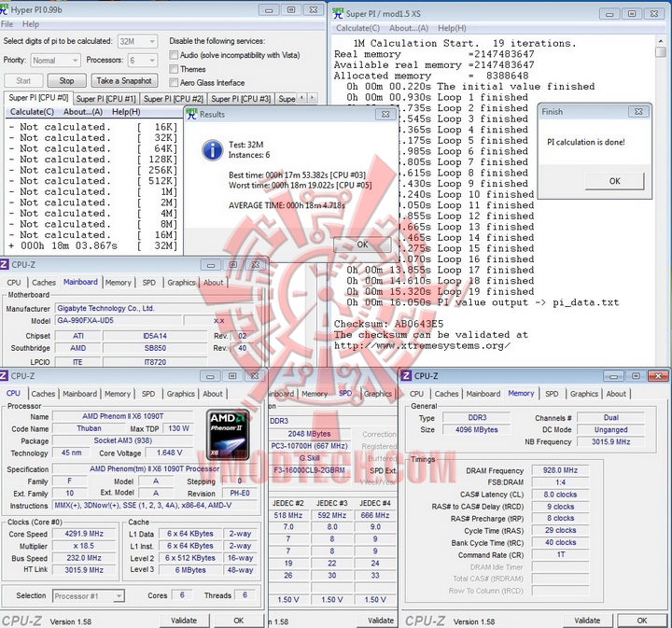Open About...(A) menu in Super PI XS window
The height and width of the screenshot is (628, 672).
coord(409,28)
